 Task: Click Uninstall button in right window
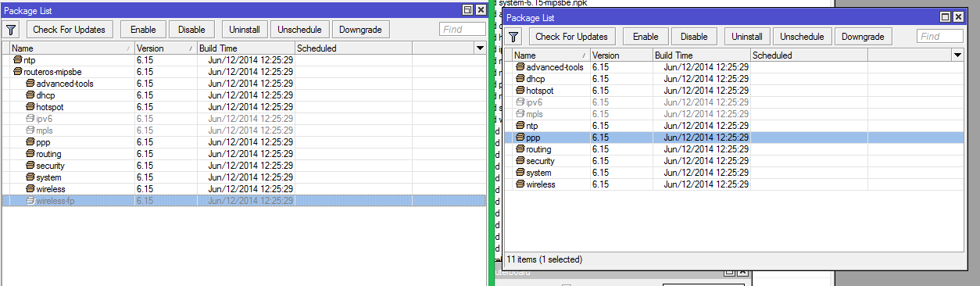pos(747,37)
